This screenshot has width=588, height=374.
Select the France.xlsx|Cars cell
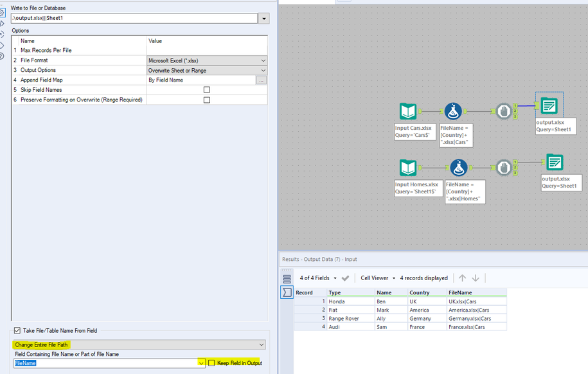coord(477,326)
